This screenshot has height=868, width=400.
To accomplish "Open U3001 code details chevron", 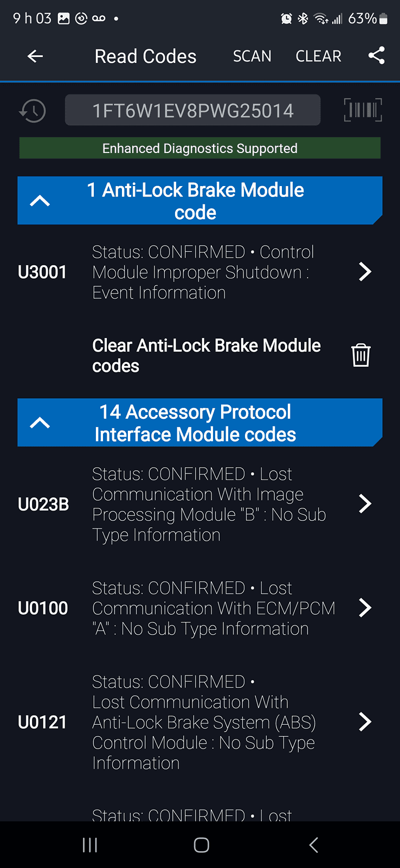I will pos(365,272).
